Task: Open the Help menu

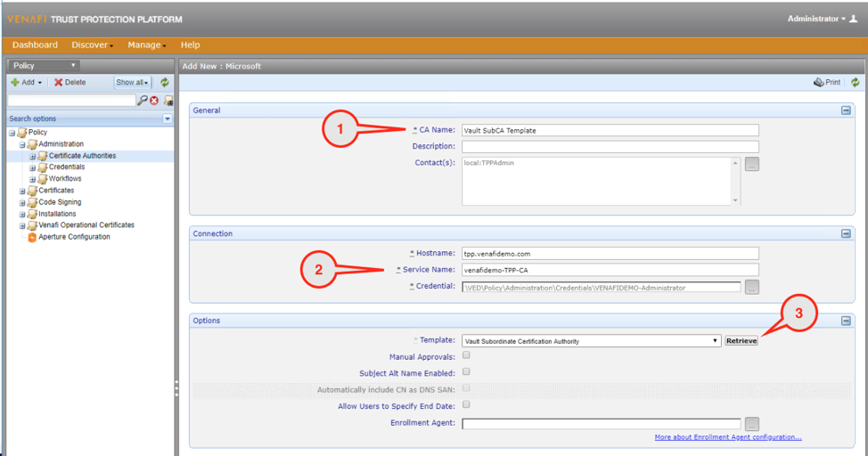Action: [x=190, y=45]
